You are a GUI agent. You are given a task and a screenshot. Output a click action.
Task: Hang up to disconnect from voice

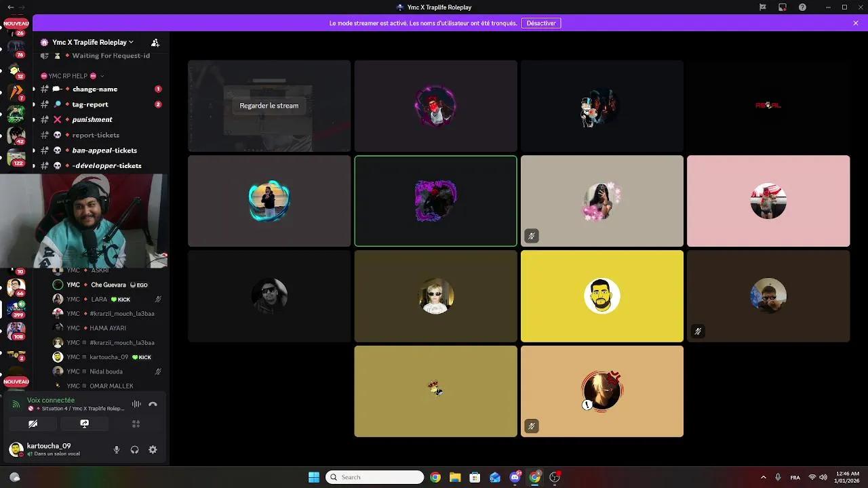(153, 404)
